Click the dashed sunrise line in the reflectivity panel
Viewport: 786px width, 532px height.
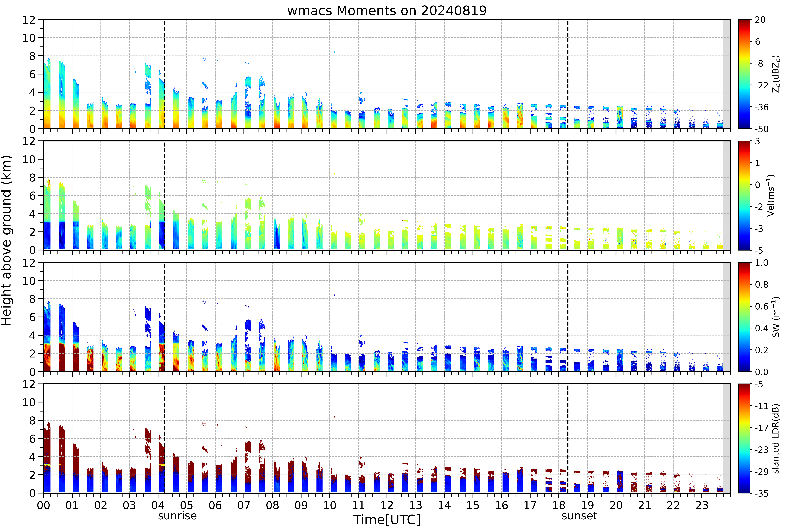[x=164, y=74]
